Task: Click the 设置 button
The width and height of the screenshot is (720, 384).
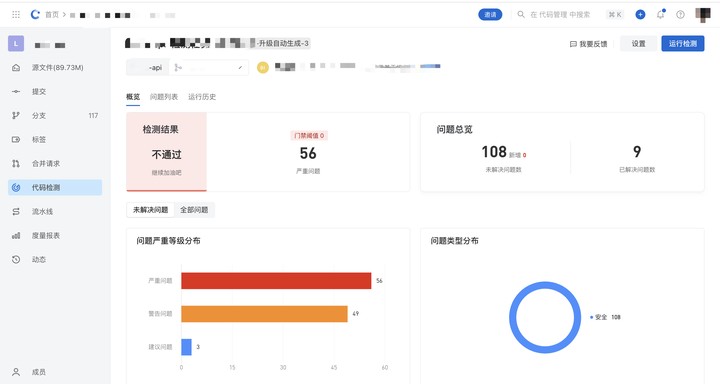Action: (638, 44)
